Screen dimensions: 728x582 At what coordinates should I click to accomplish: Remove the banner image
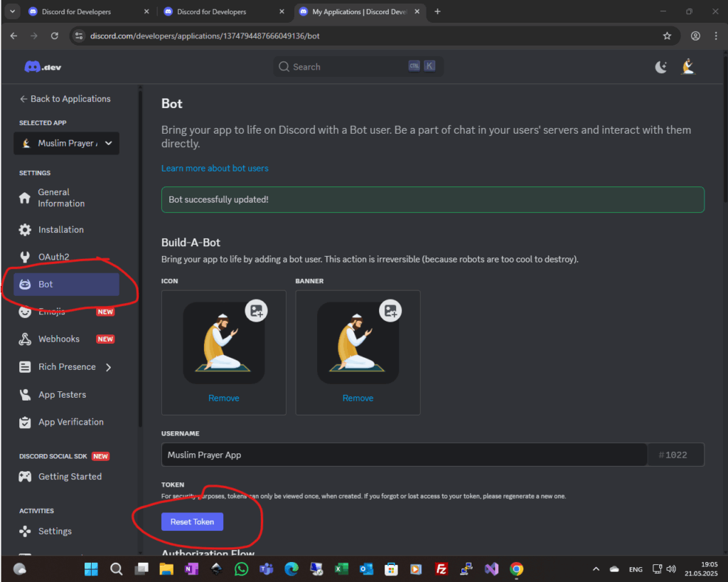[358, 398]
